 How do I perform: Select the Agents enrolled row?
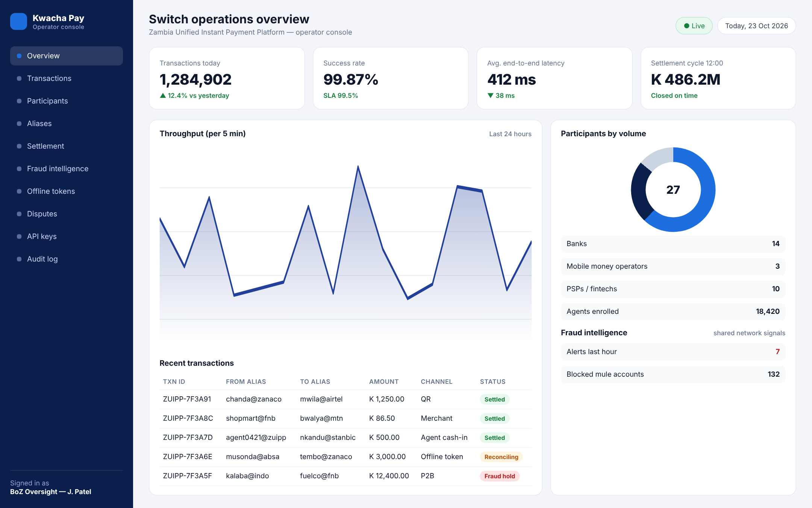673,312
